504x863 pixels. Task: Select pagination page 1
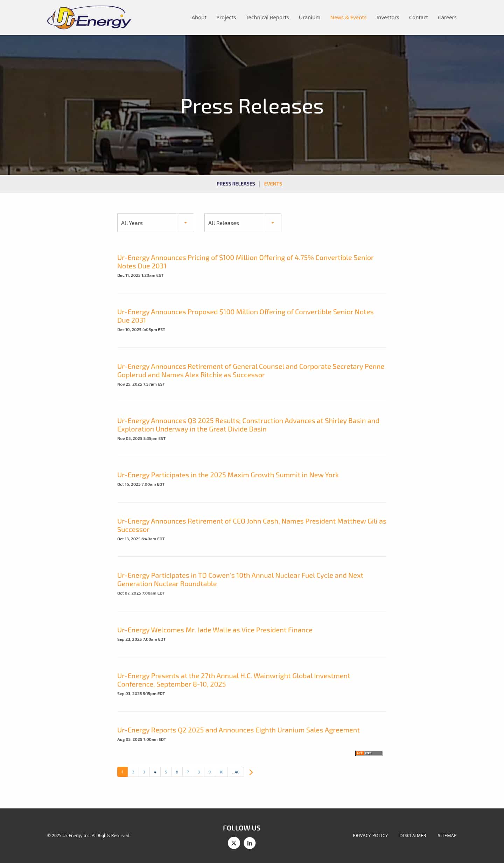coord(122,772)
